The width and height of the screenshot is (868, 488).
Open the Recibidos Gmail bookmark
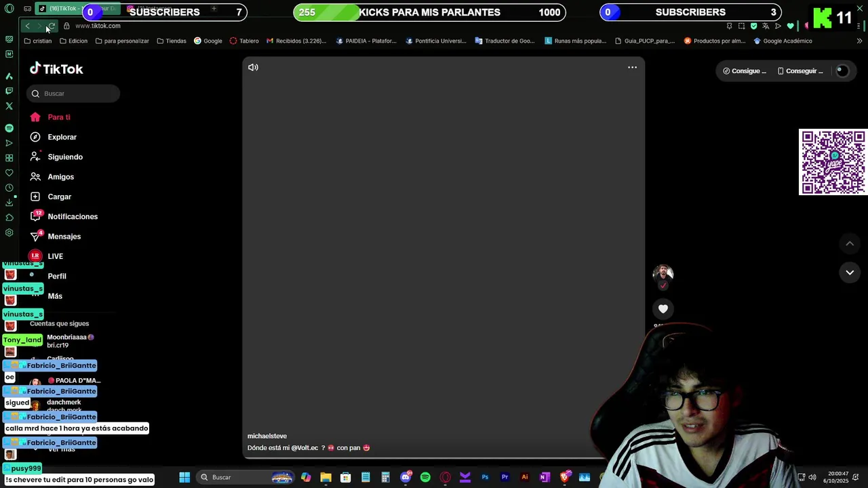(x=296, y=41)
